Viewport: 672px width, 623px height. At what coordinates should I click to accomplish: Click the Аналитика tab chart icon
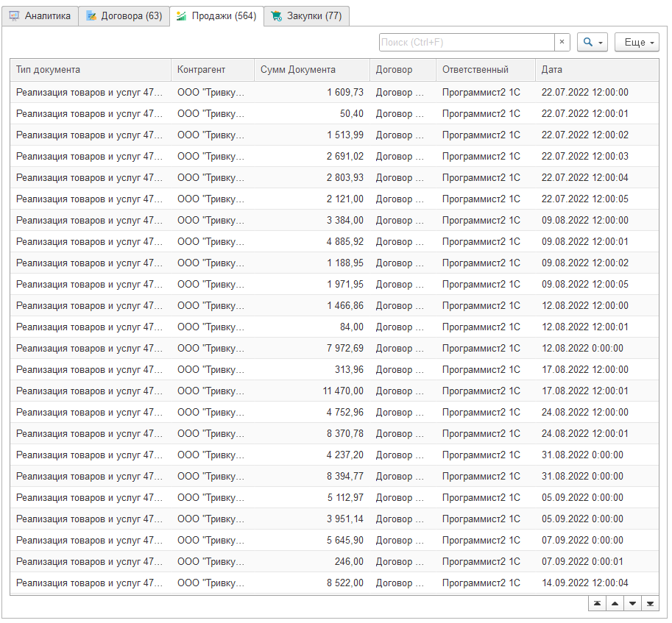tap(14, 16)
